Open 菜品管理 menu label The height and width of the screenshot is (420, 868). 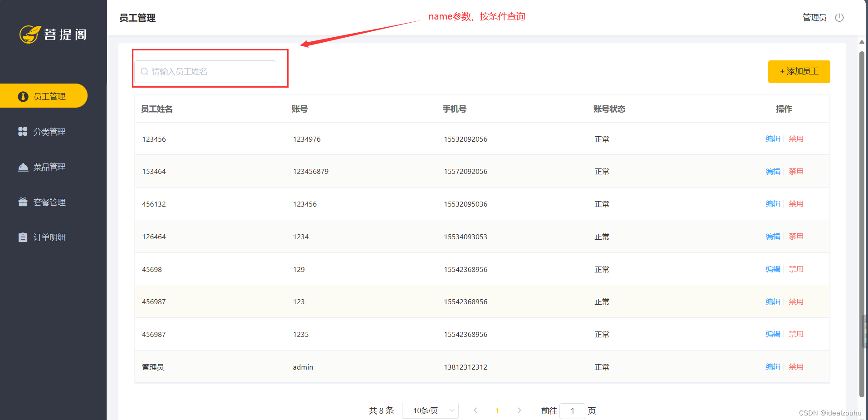(49, 167)
